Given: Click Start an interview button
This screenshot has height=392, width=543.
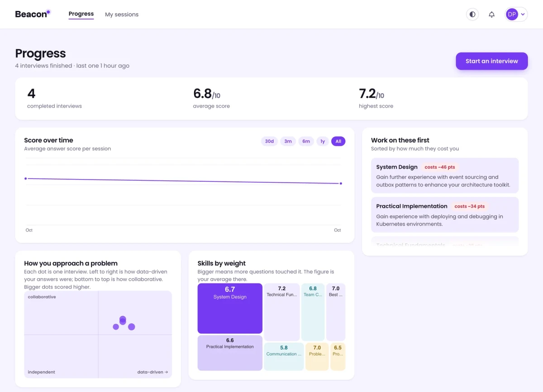Looking at the screenshot, I should [492, 61].
